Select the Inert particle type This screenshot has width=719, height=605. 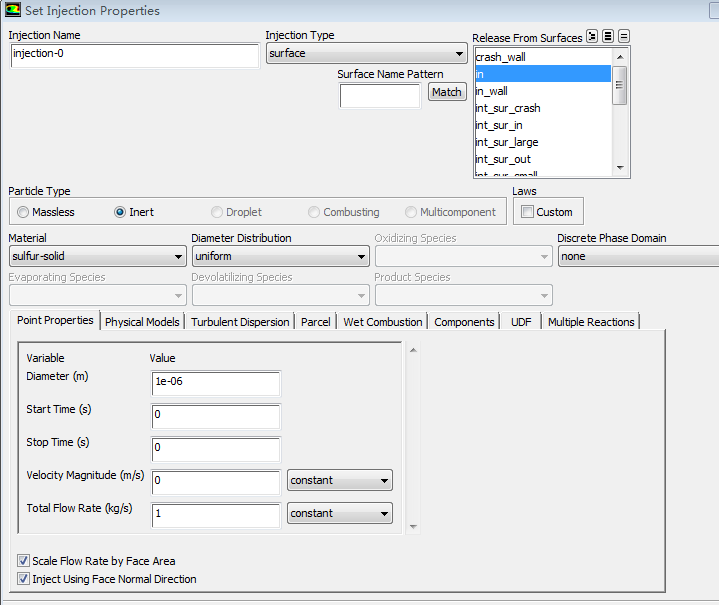(134, 212)
